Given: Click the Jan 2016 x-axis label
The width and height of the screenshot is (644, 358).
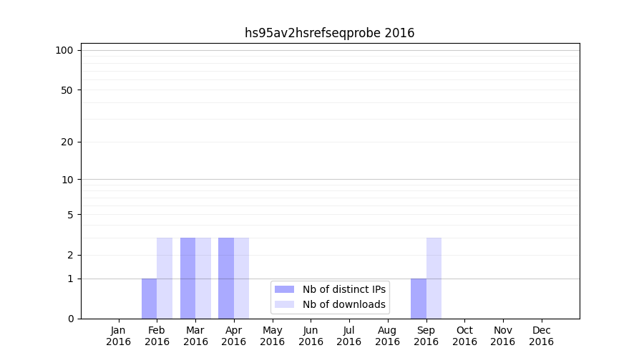Looking at the screenshot, I should [119, 336].
